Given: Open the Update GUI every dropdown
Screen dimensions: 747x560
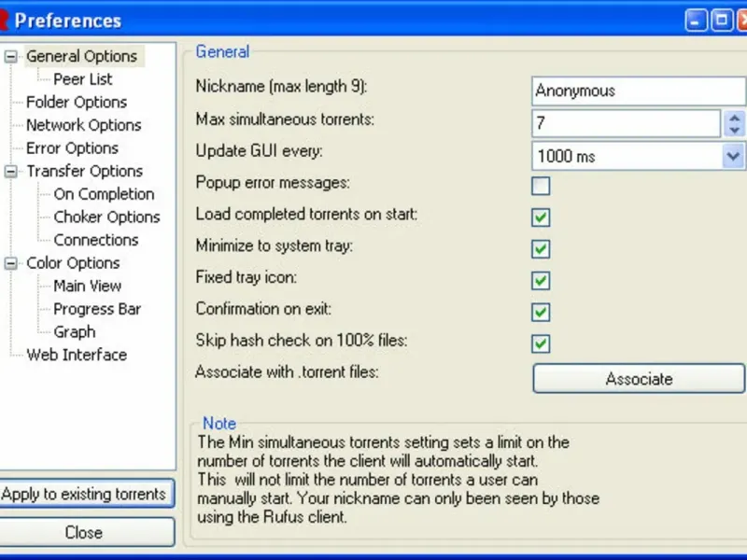Looking at the screenshot, I should click(x=733, y=156).
